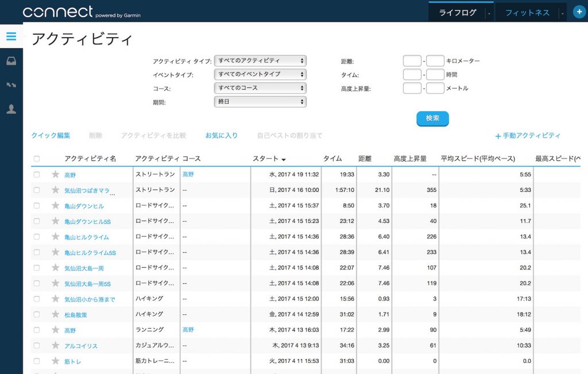
Task: Favorite star for アルコイリス row
Action: pyautogui.click(x=56, y=345)
